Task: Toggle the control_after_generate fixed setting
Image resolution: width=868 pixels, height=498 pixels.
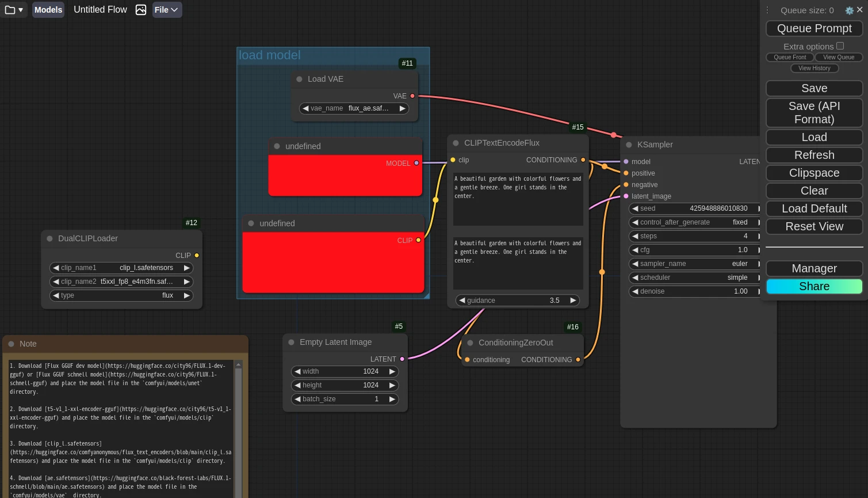Action: click(694, 222)
